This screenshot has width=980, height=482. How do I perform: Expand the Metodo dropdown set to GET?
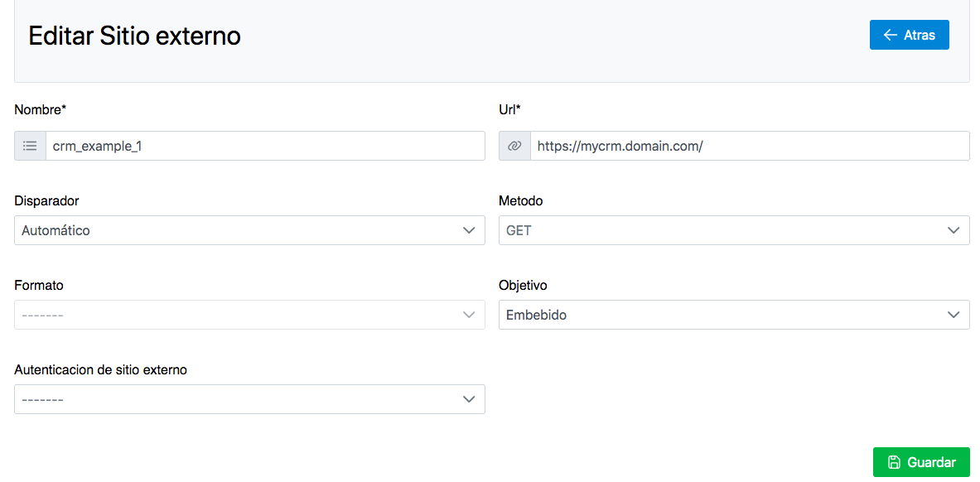pos(734,230)
